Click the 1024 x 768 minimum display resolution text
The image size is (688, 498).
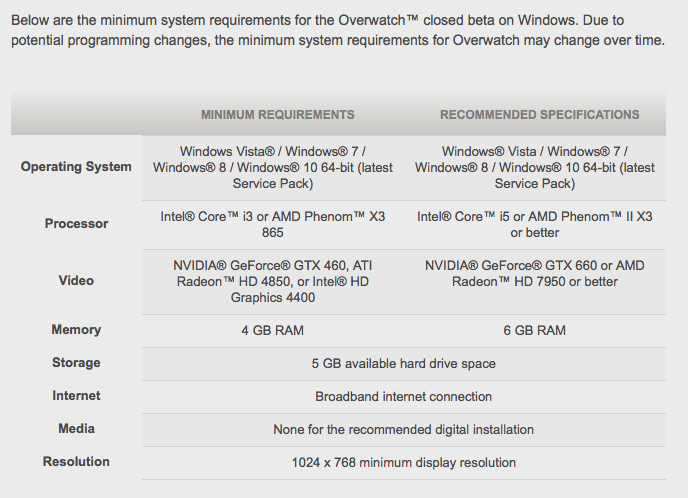(404, 462)
